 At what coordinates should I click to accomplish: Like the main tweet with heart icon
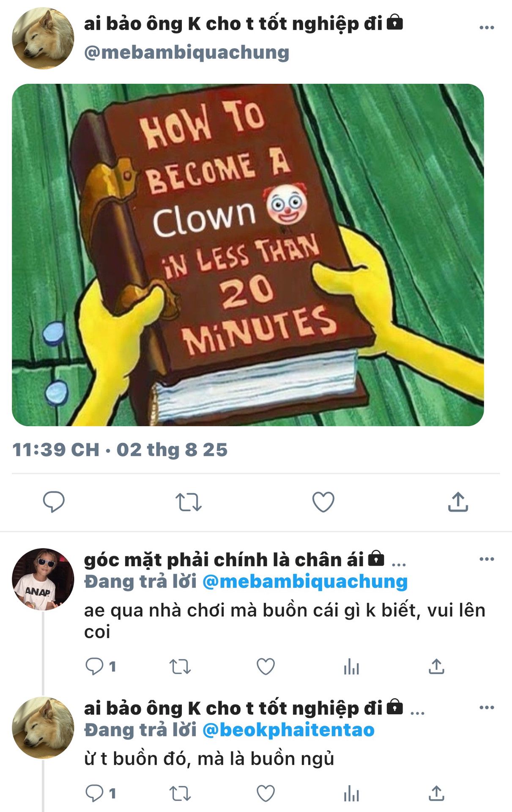tap(323, 502)
